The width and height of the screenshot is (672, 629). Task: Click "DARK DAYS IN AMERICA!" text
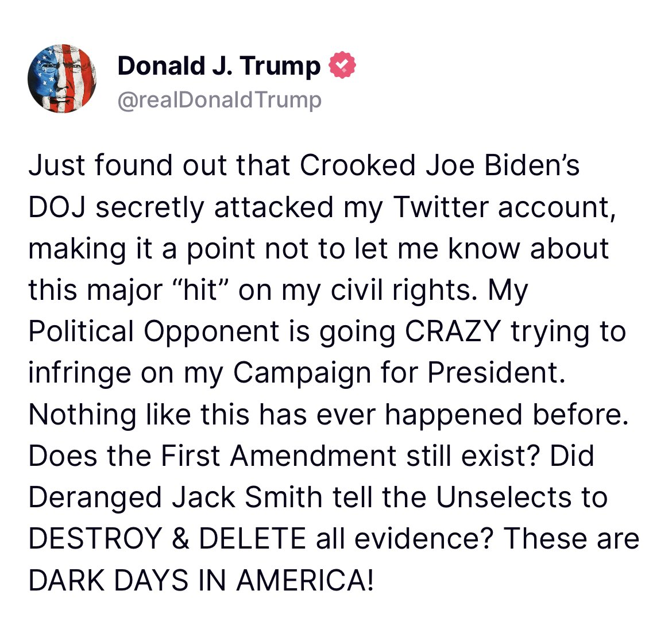[x=201, y=580]
